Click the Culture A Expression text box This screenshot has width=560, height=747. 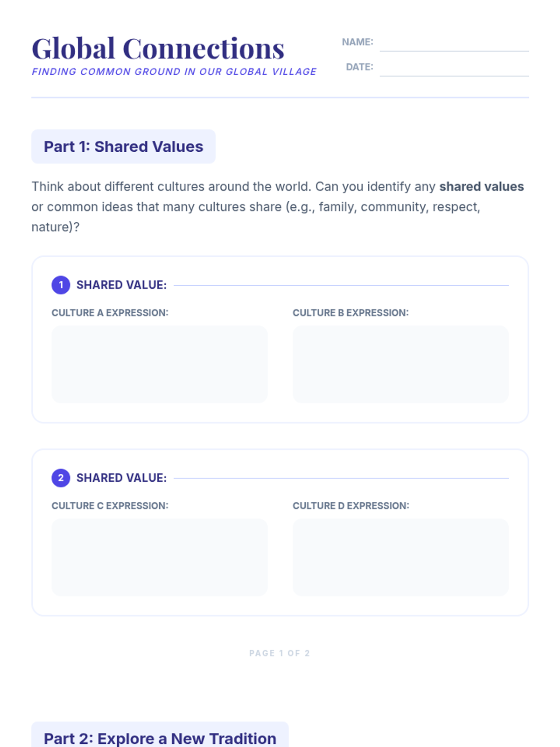click(160, 364)
